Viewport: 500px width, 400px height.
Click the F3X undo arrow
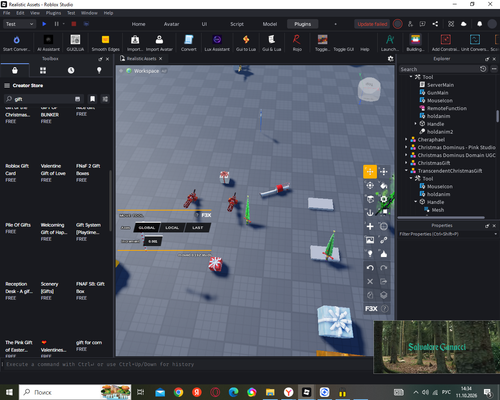coord(370,268)
